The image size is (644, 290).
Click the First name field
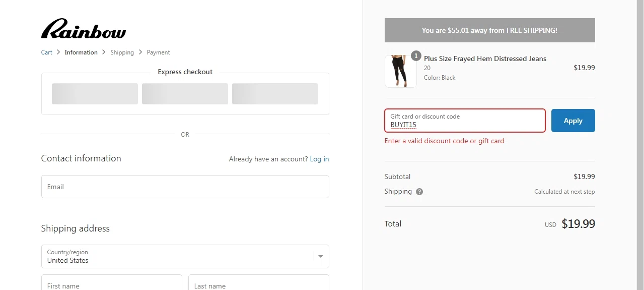coord(111,283)
